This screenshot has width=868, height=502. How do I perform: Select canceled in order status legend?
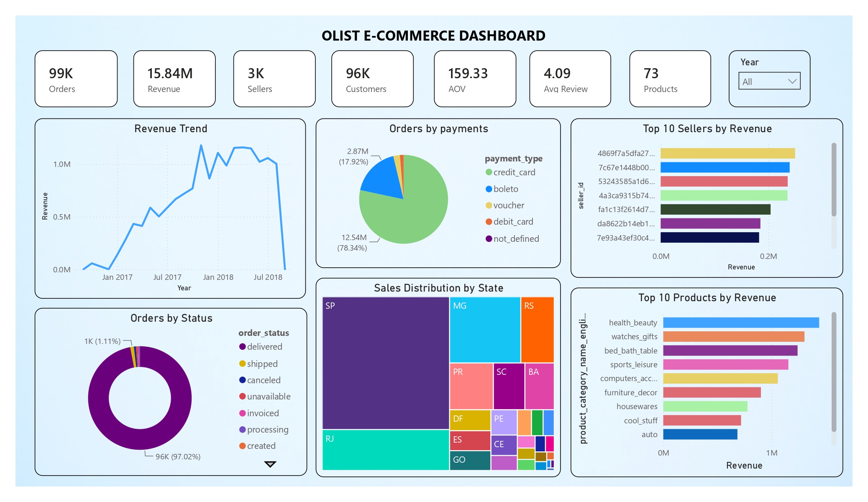260,380
